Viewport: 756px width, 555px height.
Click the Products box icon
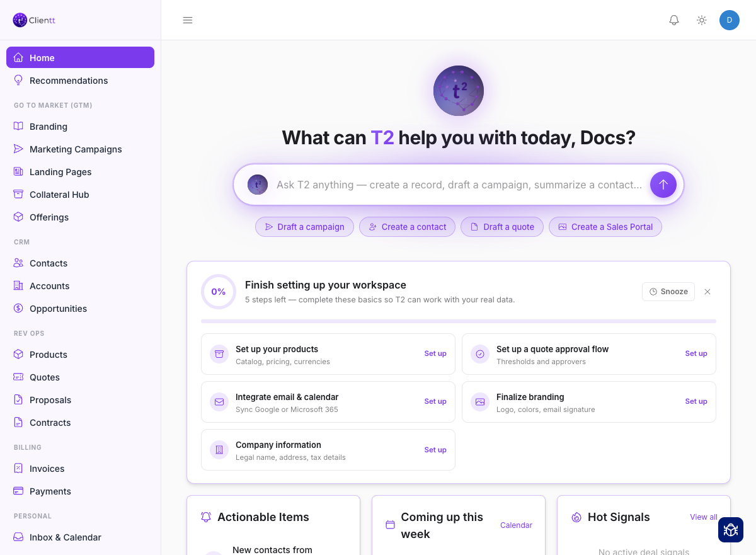(x=18, y=354)
